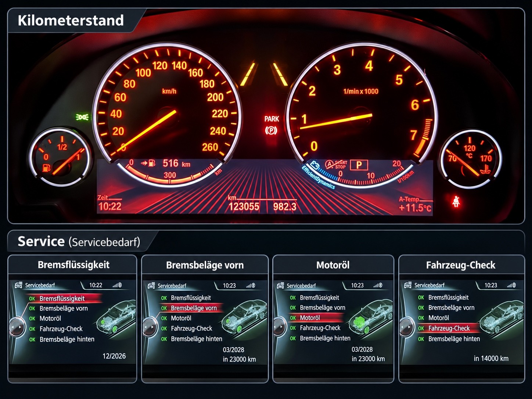Click the Bremsflüssigkeit card title
The image size is (532, 399).
click(73, 265)
